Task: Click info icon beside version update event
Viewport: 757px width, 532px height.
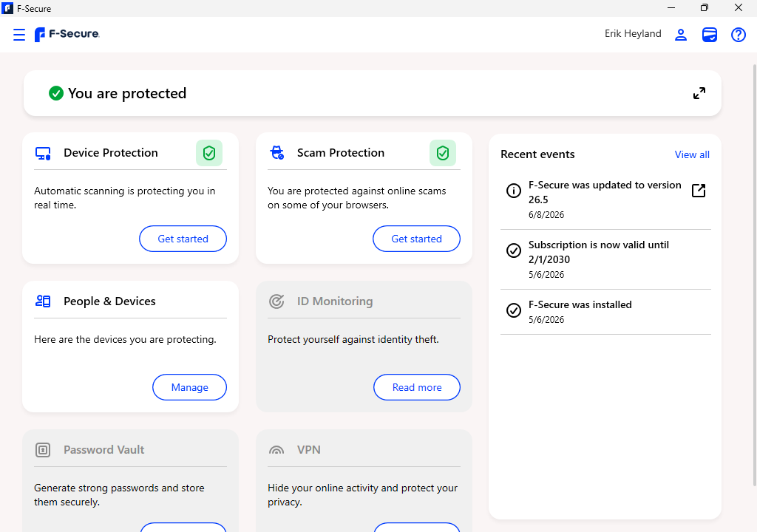Action: 514,191
